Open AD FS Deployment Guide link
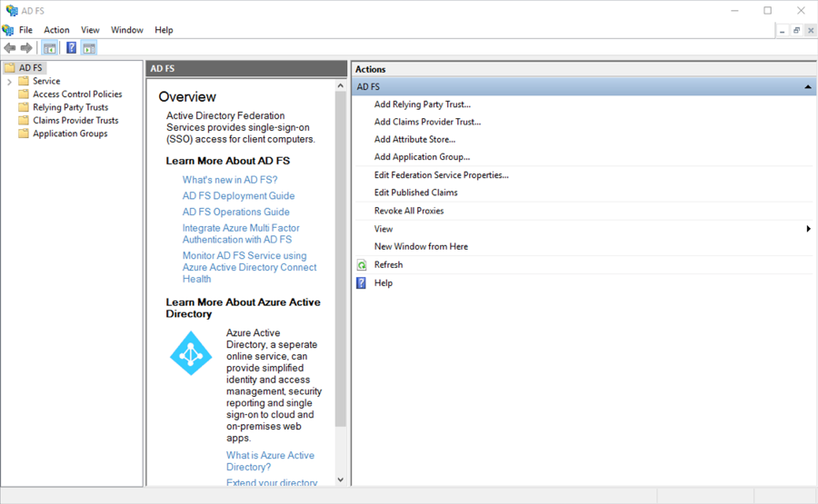This screenshot has height=504, width=818. pos(238,196)
